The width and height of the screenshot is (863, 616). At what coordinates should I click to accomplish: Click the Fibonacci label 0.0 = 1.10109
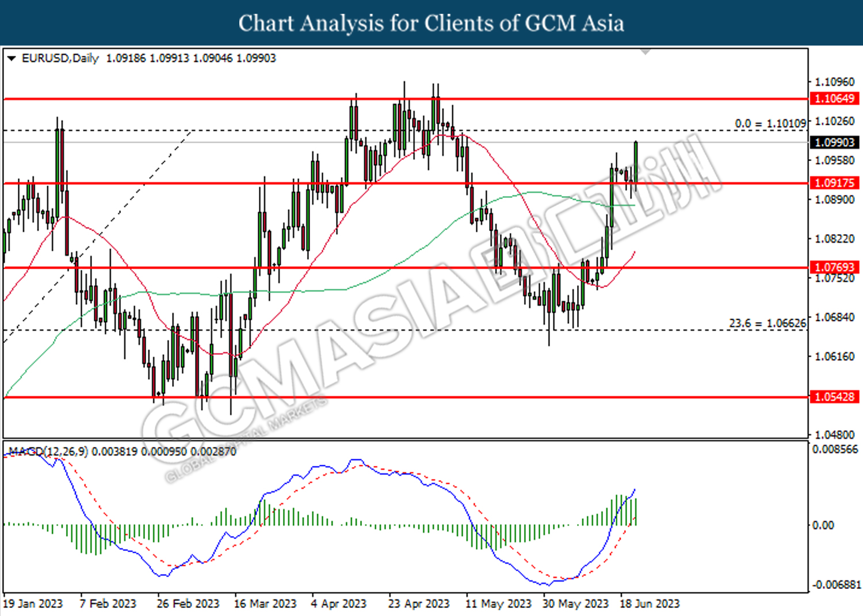(770, 124)
